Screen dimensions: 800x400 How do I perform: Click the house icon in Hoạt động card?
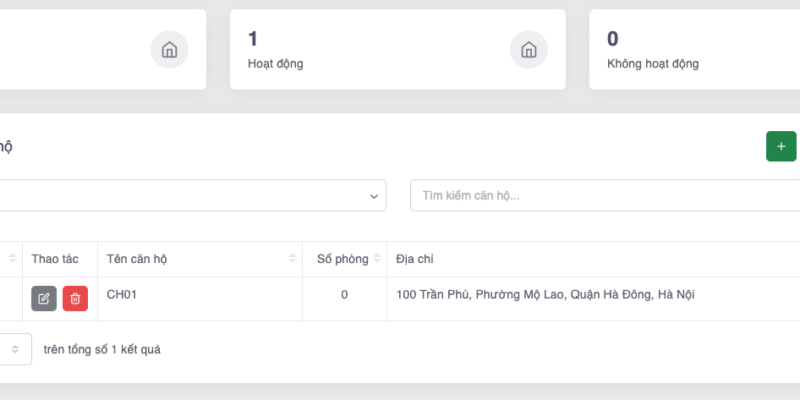528,50
